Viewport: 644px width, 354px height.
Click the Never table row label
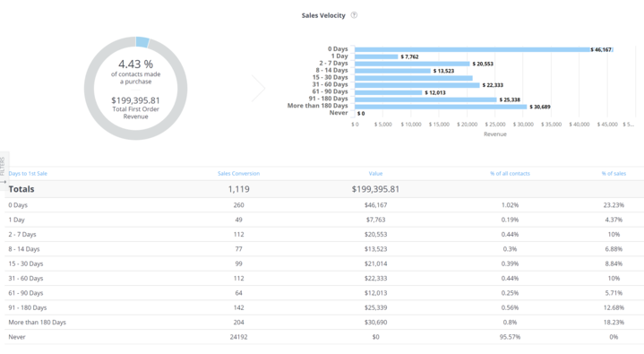pyautogui.click(x=17, y=337)
